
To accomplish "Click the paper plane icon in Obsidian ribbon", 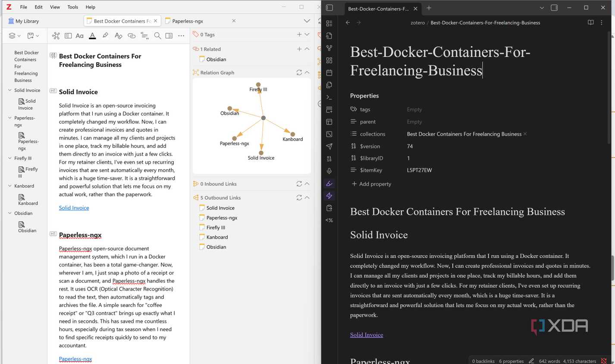I will [329, 146].
